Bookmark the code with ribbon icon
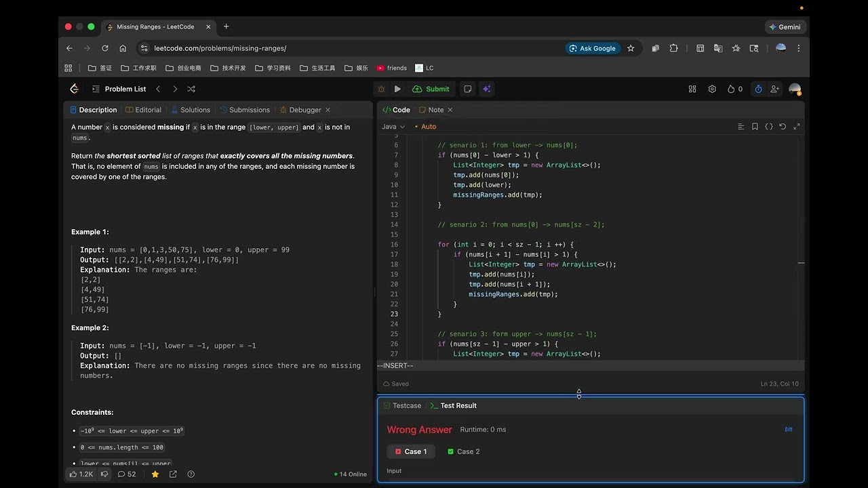 coord(755,127)
